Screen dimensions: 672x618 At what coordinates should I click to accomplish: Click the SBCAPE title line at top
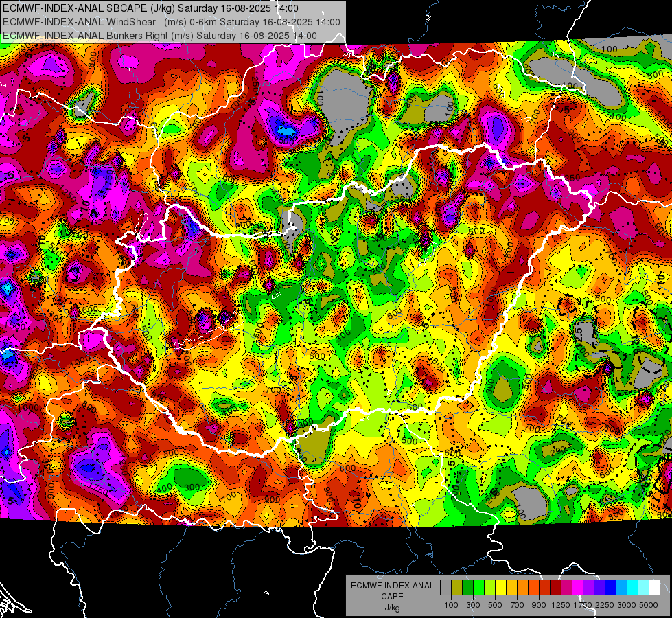[x=150, y=8]
